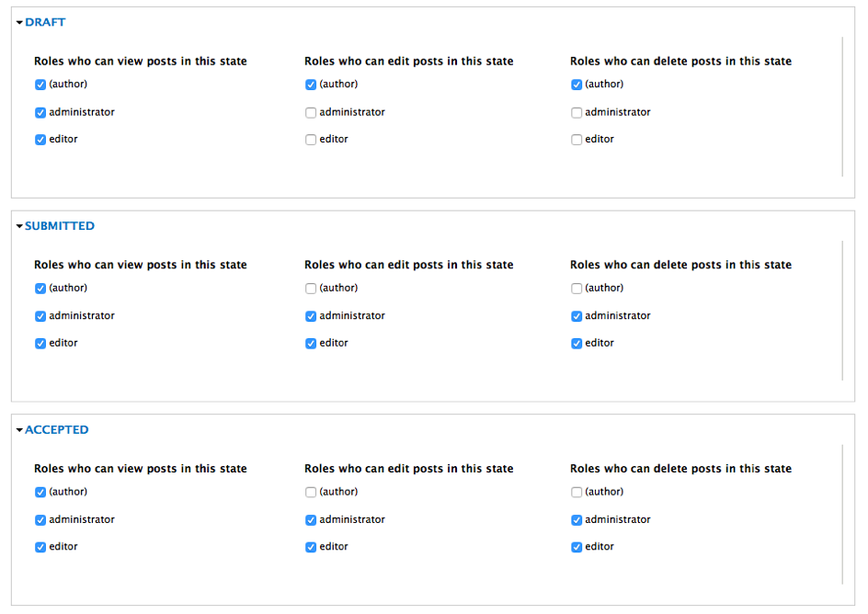The width and height of the screenshot is (868, 614).
Task: Enable administrator edit permission in Draft
Action: pos(311,113)
